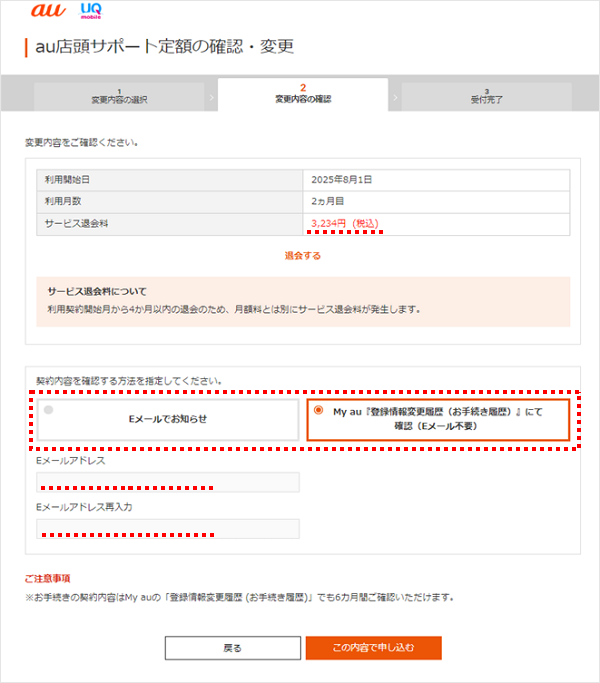Focus the Eメールアドレス input field
Screen dimensions: 600x683
pos(168,483)
